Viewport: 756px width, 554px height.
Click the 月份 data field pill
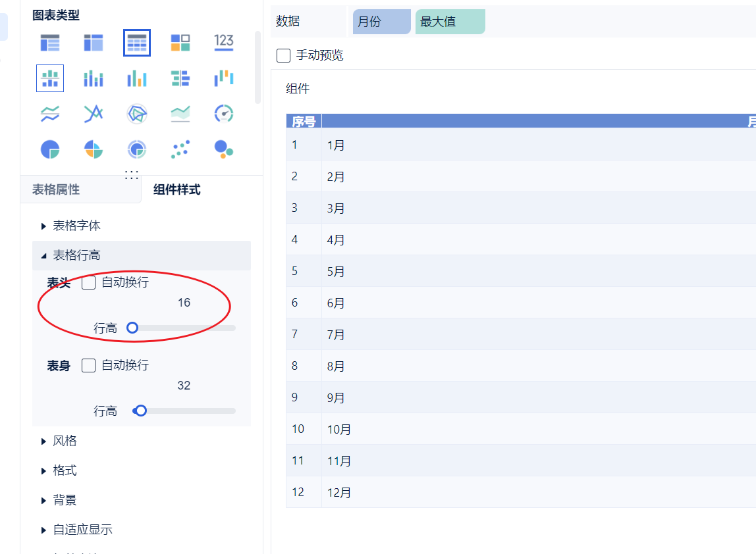click(381, 22)
